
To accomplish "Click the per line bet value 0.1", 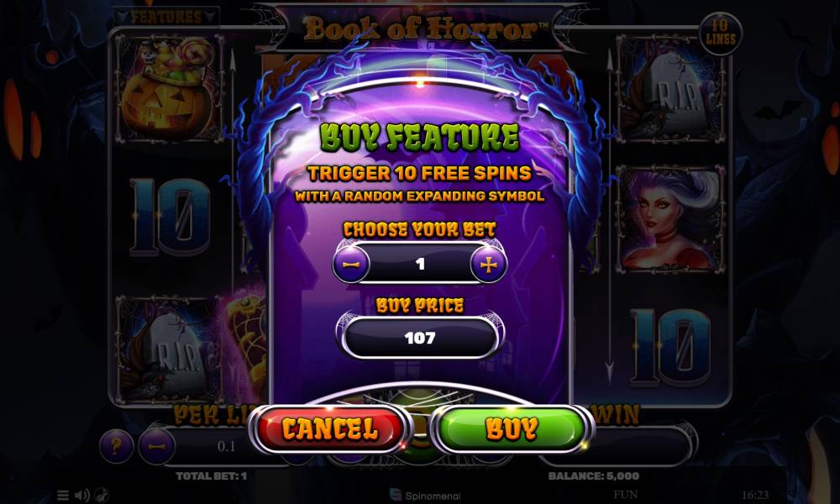I will [x=227, y=446].
